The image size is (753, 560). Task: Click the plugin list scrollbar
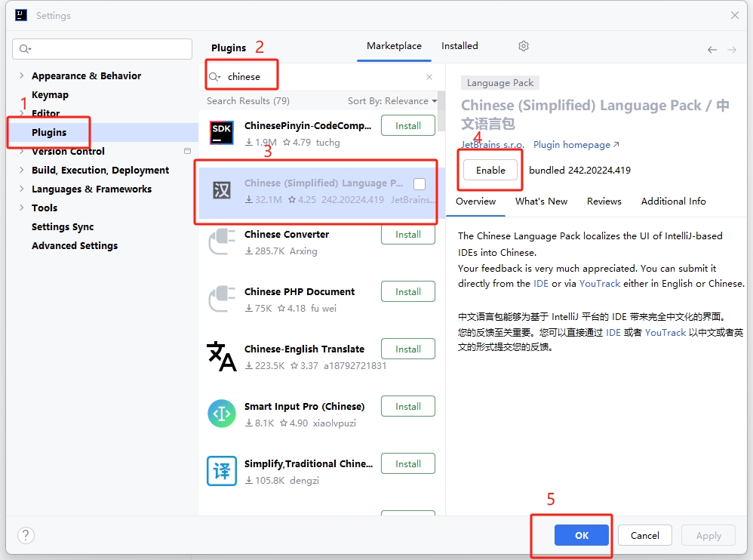442,111
